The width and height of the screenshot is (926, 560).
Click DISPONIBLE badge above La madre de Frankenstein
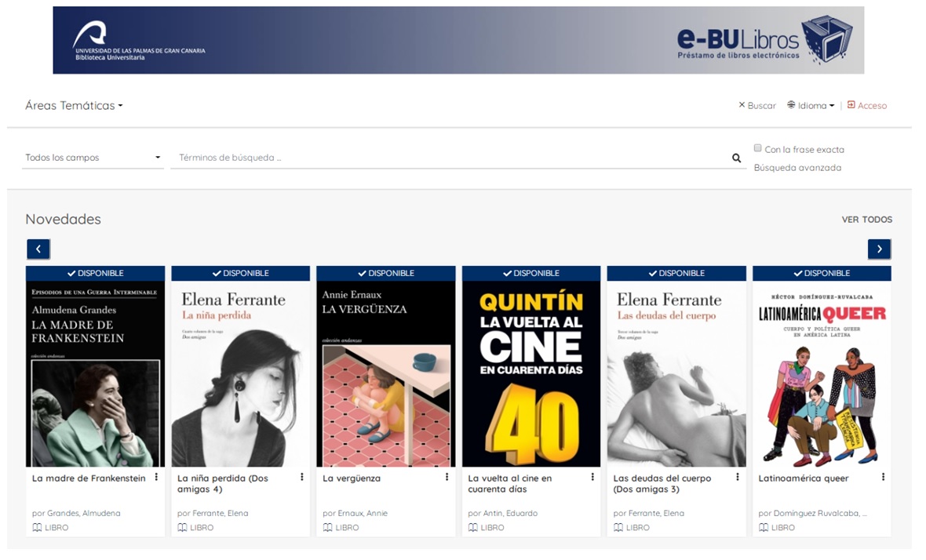95,273
